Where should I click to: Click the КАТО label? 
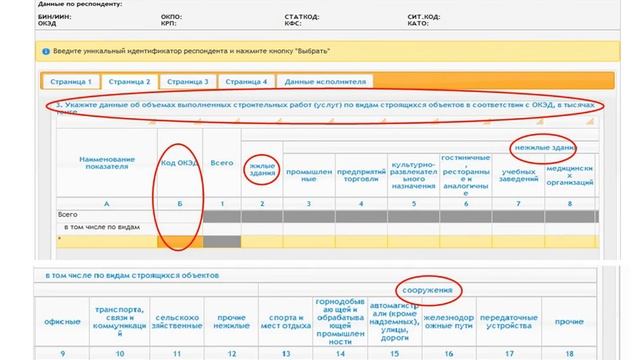pos(418,23)
